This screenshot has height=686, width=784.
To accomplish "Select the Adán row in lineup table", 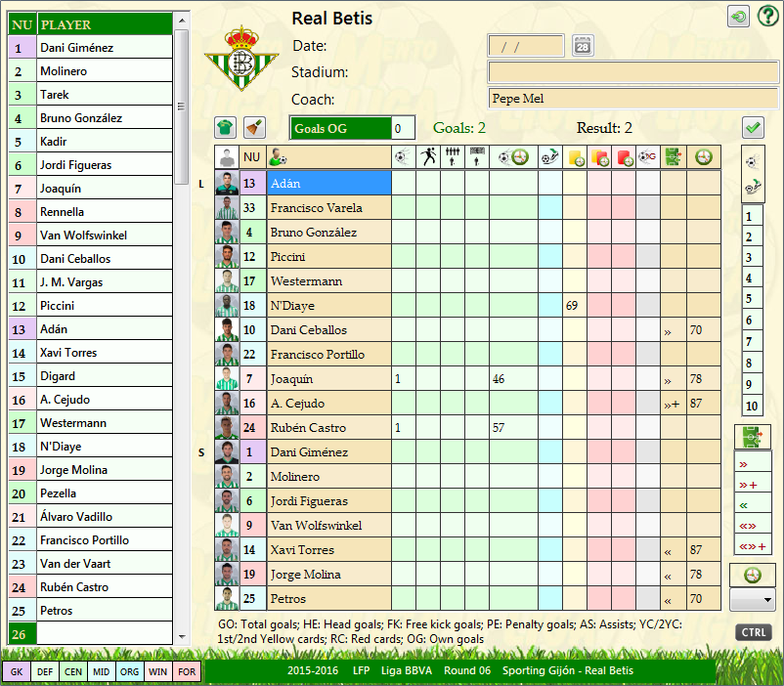I will click(329, 183).
